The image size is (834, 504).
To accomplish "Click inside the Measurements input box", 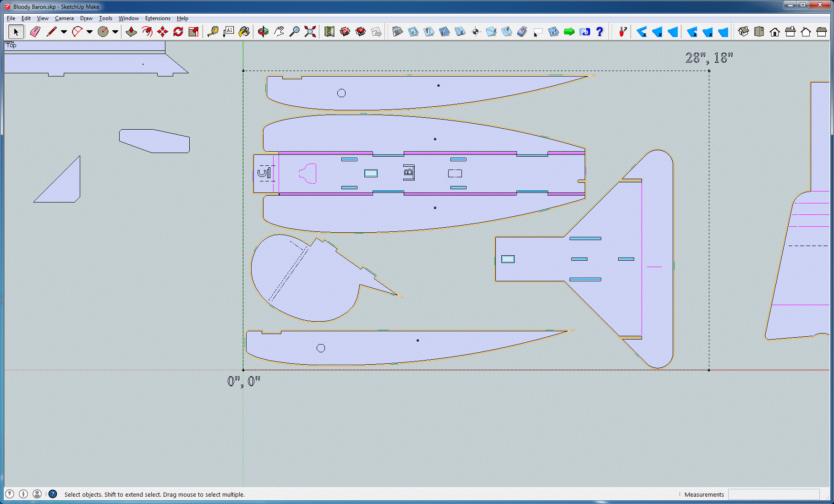I will tap(773, 494).
